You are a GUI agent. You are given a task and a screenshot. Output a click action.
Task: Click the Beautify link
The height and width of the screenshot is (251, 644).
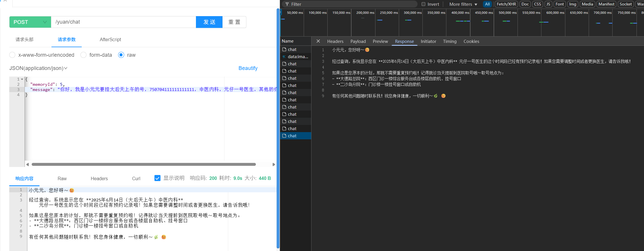[248, 68]
